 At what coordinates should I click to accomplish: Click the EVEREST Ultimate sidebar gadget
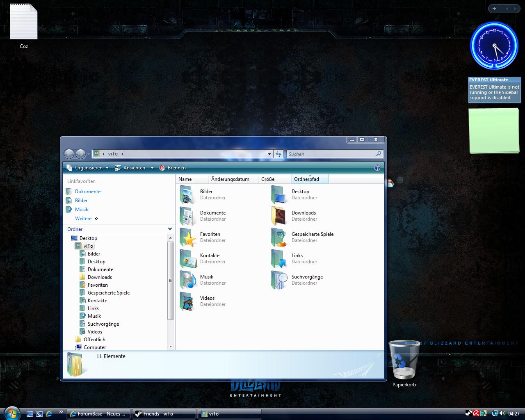point(495,90)
